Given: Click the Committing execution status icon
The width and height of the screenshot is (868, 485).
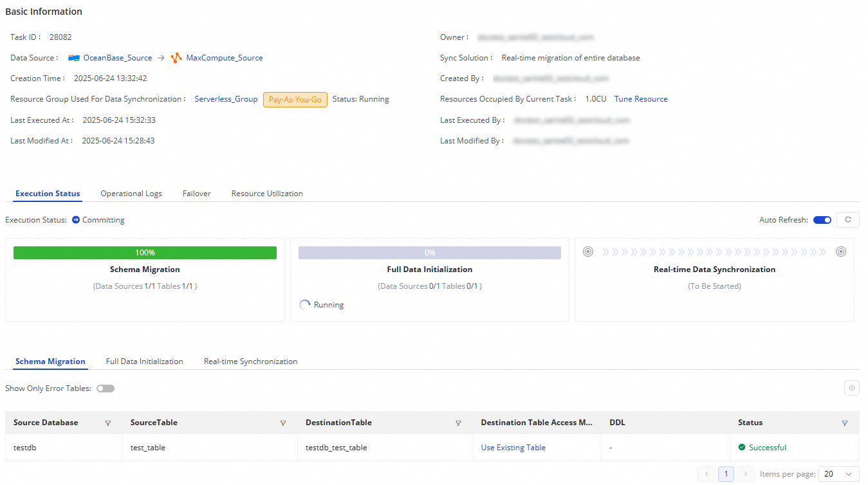Looking at the screenshot, I should coord(76,220).
